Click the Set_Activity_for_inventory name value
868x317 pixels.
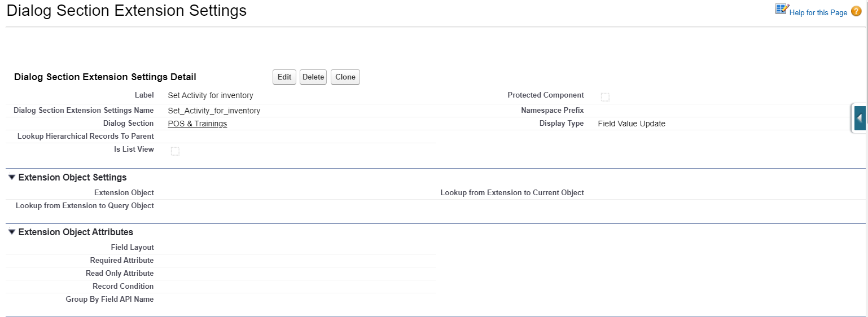(214, 111)
